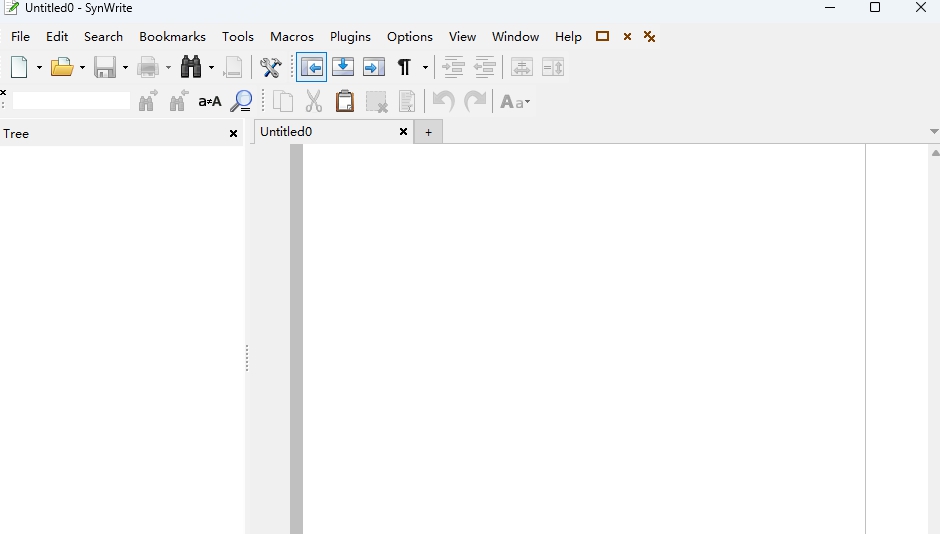
Task: Open the Aa change-case dropdown
Action: pyautogui.click(x=515, y=102)
